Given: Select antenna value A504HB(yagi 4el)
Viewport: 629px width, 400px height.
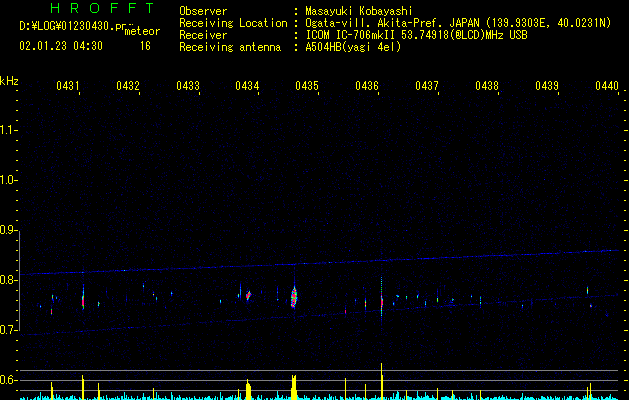Looking at the screenshot, I should pyautogui.click(x=353, y=47).
